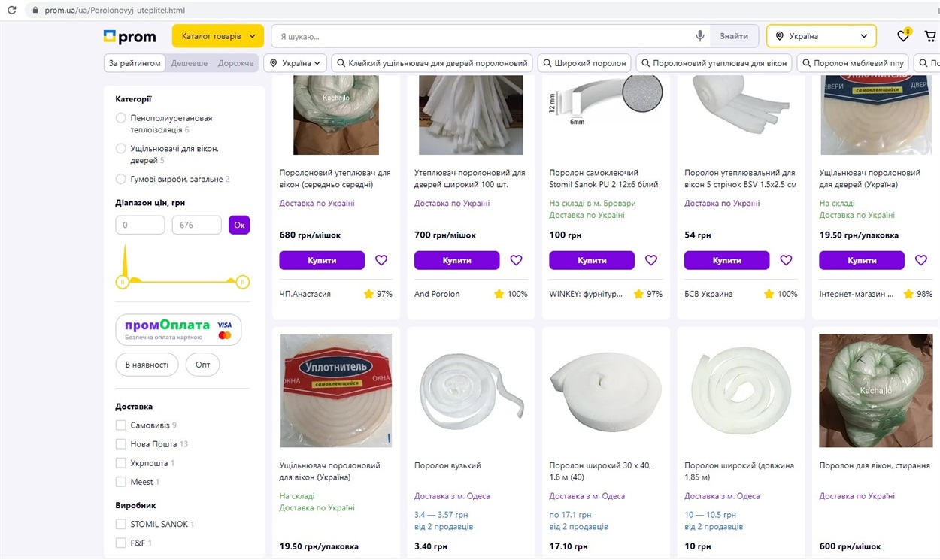Reload the page with browser refresh icon
The width and height of the screenshot is (940, 560).
11,10
